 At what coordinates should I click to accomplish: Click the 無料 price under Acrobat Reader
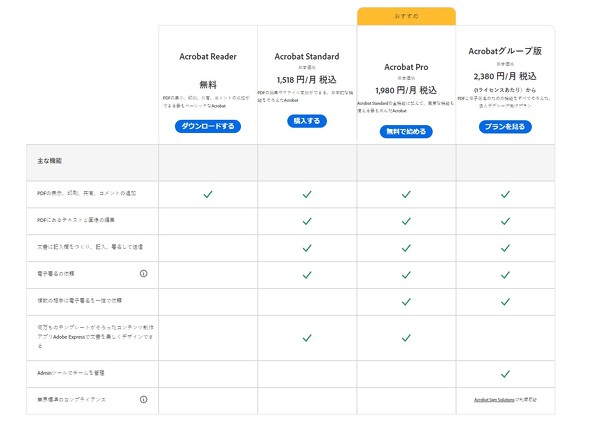[208, 85]
